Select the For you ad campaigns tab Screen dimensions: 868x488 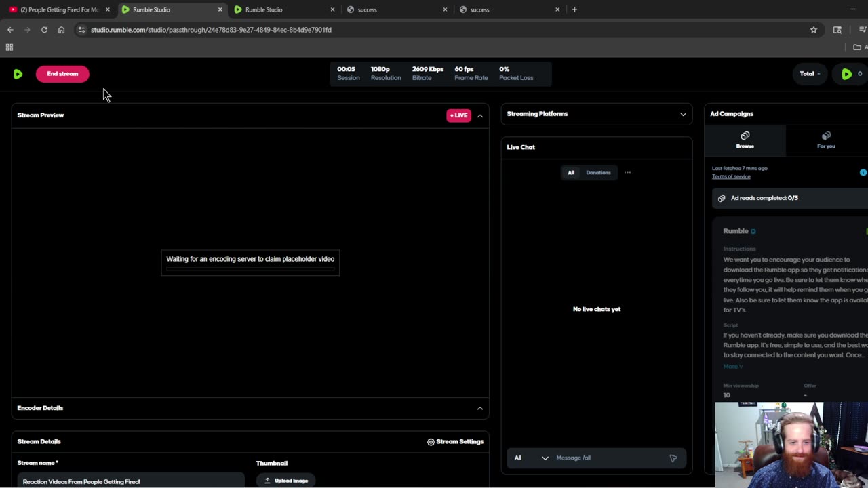click(x=826, y=140)
